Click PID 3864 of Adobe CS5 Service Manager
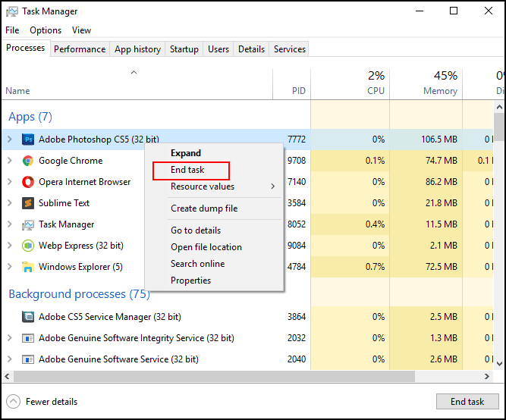 point(297,317)
